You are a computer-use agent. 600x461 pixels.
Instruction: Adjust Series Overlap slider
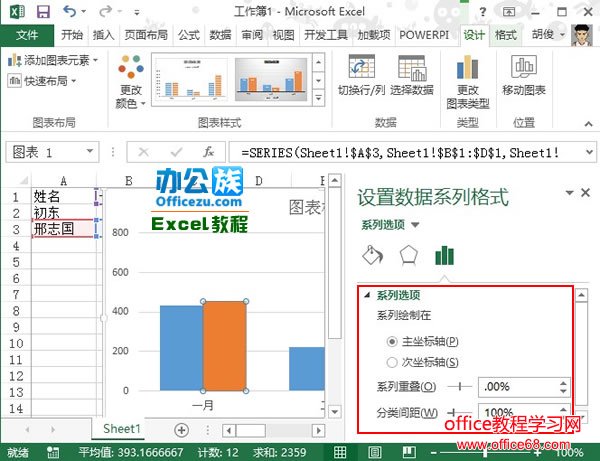point(460,387)
